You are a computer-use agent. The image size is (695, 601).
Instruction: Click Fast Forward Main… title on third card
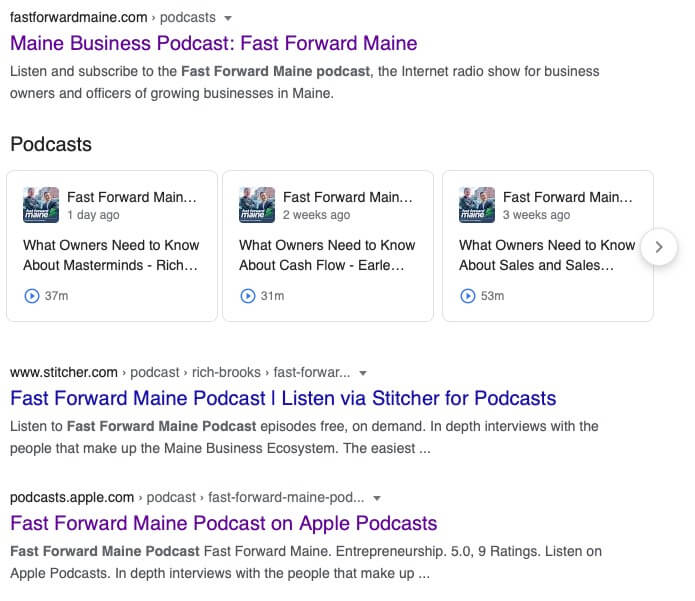pyautogui.click(x=567, y=197)
